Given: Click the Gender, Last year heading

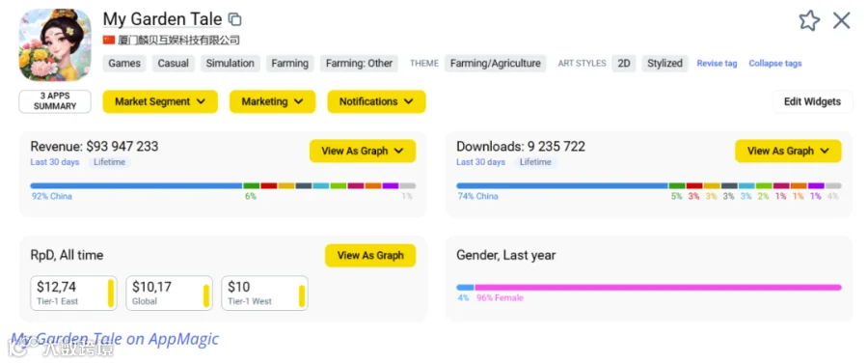Looking at the screenshot, I should click(506, 256).
